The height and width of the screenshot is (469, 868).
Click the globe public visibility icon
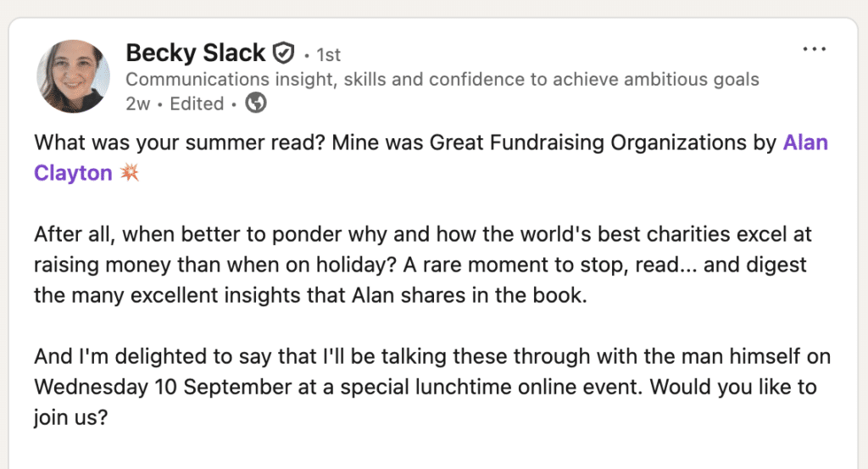pyautogui.click(x=255, y=103)
